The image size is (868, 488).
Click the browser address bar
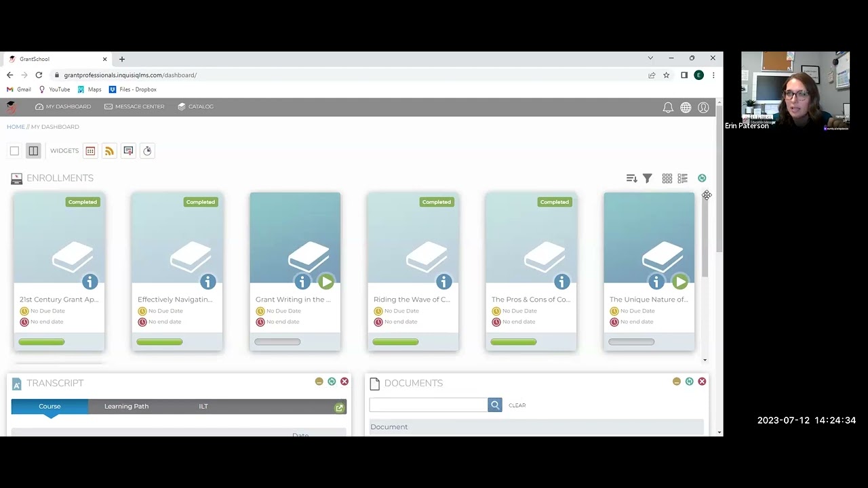tap(349, 75)
